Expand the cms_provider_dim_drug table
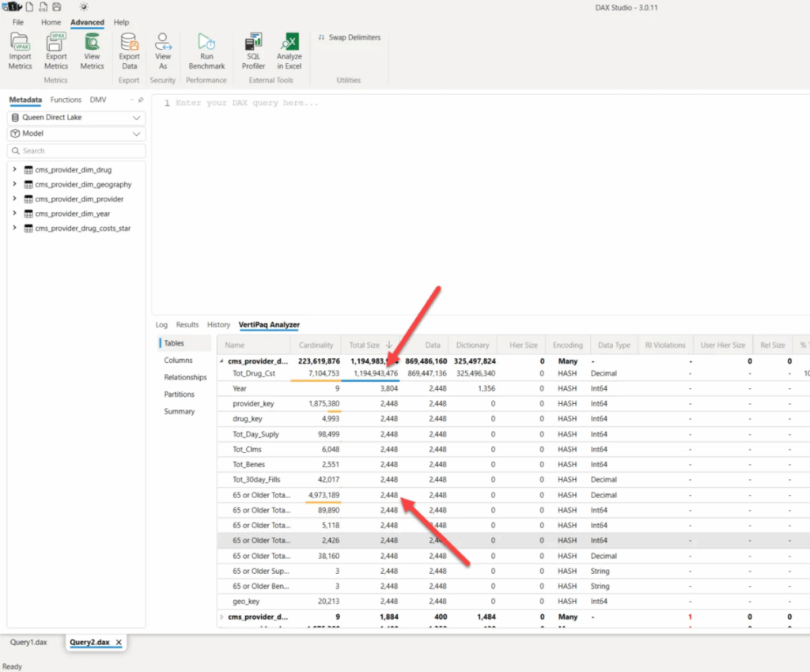This screenshot has width=810, height=672. point(15,170)
